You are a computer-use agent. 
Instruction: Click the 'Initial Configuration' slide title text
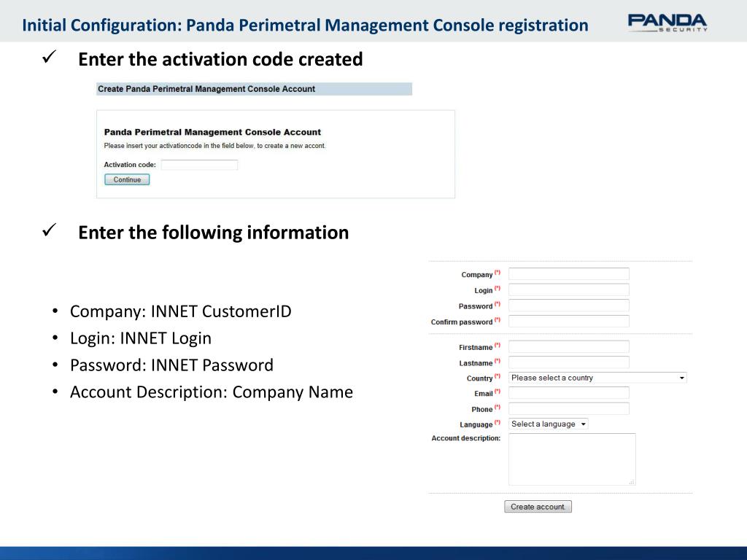[x=305, y=26]
